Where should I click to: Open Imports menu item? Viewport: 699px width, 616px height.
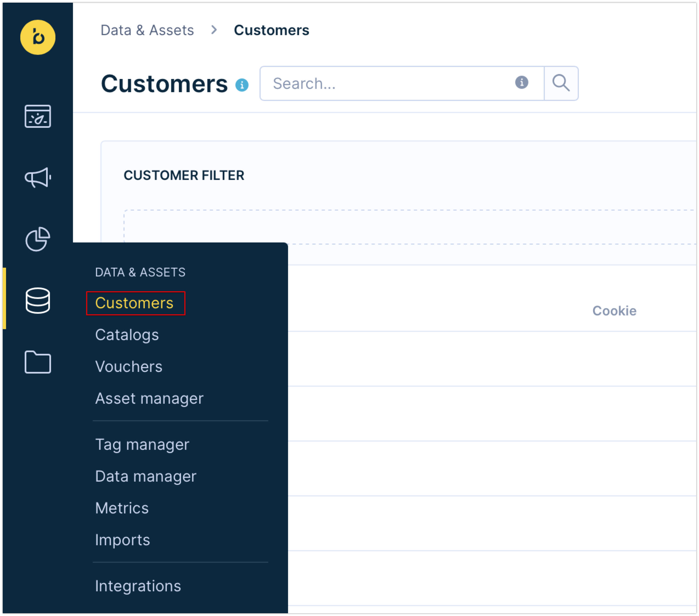tap(122, 540)
